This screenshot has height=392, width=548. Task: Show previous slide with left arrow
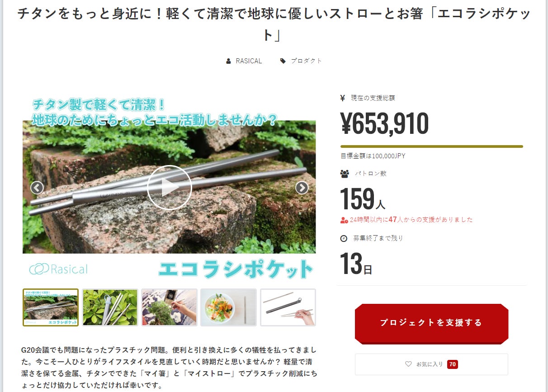tap(37, 188)
